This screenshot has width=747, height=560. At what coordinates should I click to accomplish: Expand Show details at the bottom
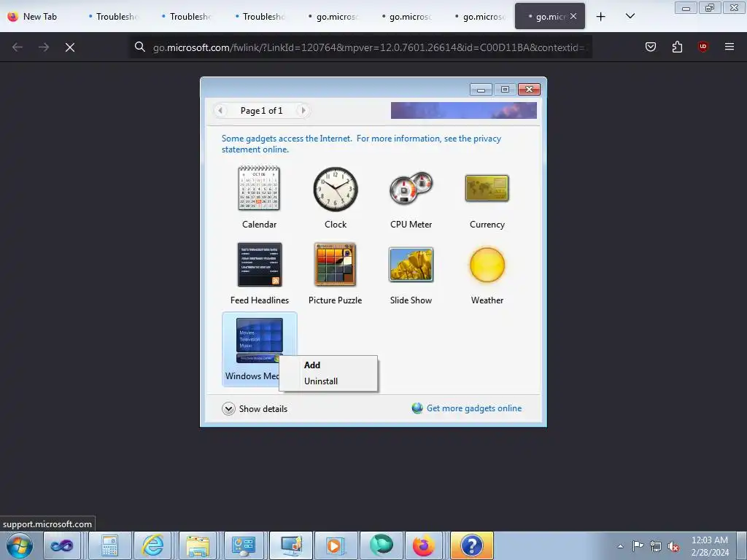[255, 409]
